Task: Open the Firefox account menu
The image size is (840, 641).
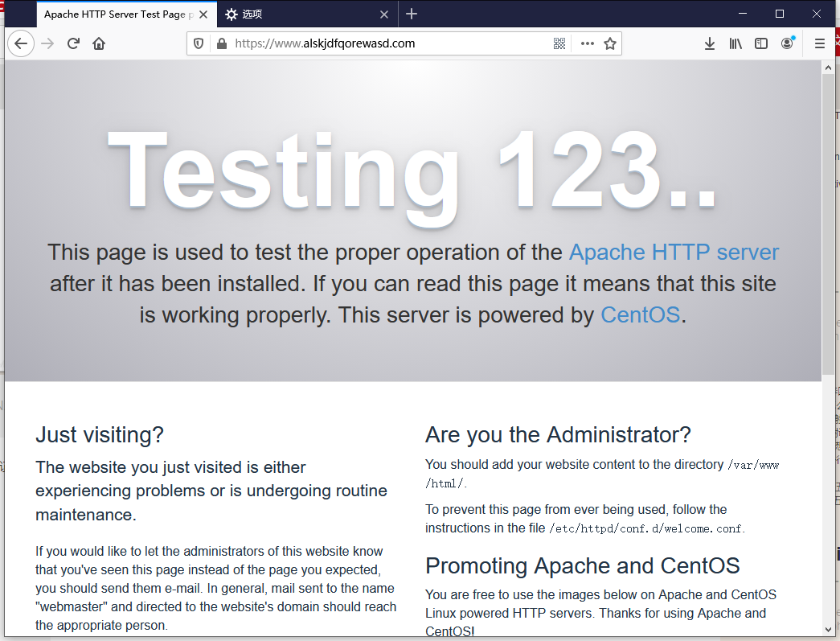Action: tap(787, 43)
